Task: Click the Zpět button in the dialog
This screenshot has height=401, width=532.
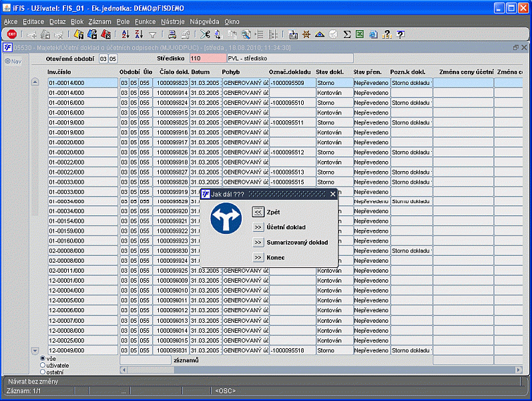Action: coord(258,212)
